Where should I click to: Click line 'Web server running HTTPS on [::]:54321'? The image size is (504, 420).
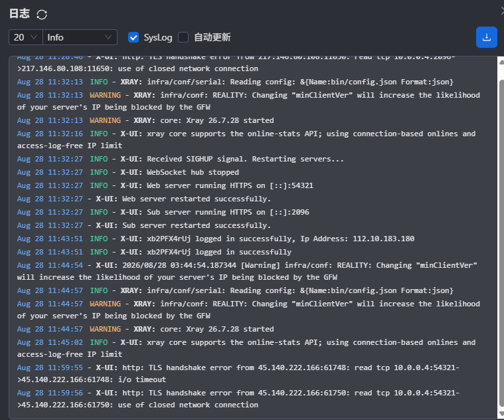point(165,185)
